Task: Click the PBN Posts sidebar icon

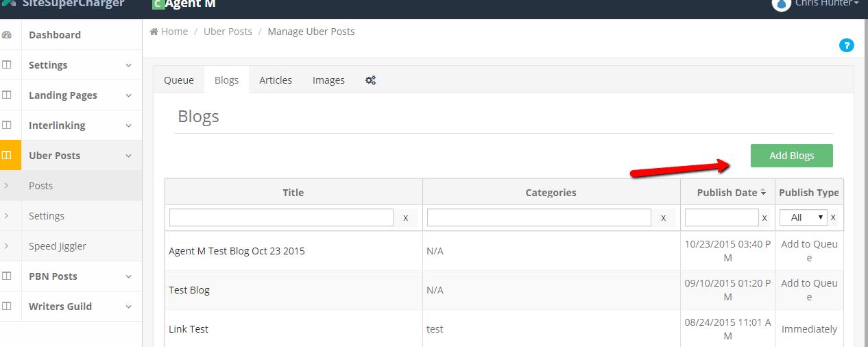Action: click(x=7, y=276)
